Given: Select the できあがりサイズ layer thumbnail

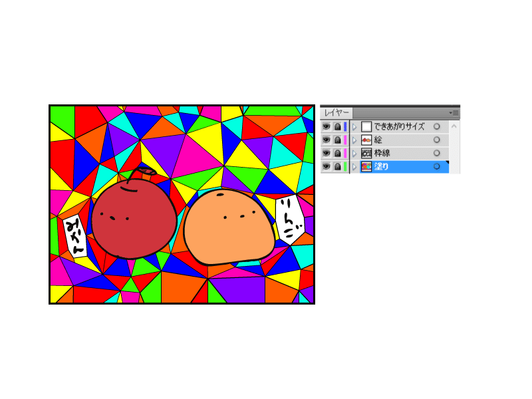Looking at the screenshot, I should (x=366, y=126).
